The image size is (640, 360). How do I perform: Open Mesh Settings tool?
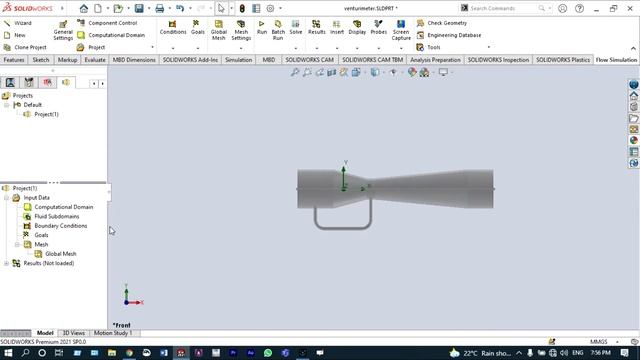point(241,30)
